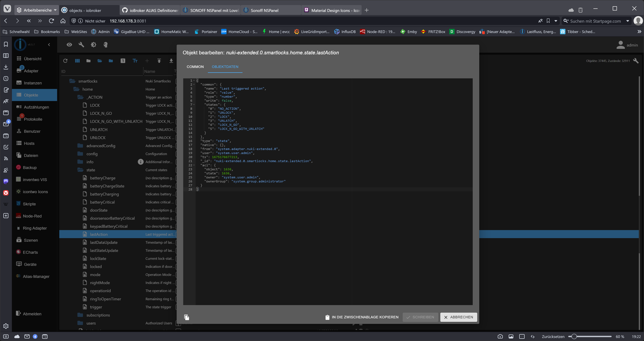Click the upload arrow icon in objects toolbar
The height and width of the screenshot is (341, 644).
[159, 61]
